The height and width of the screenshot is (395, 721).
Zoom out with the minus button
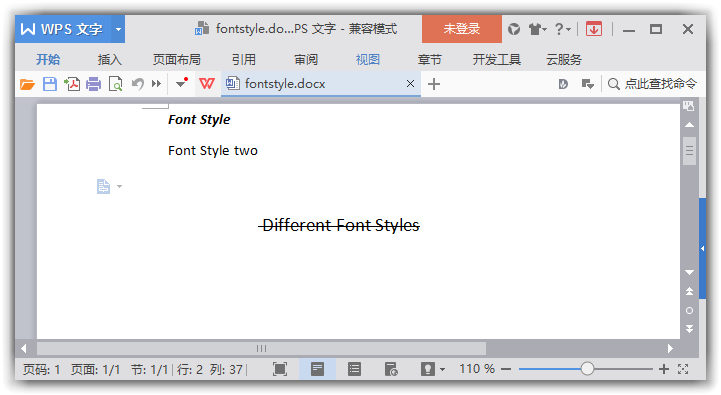[506, 369]
